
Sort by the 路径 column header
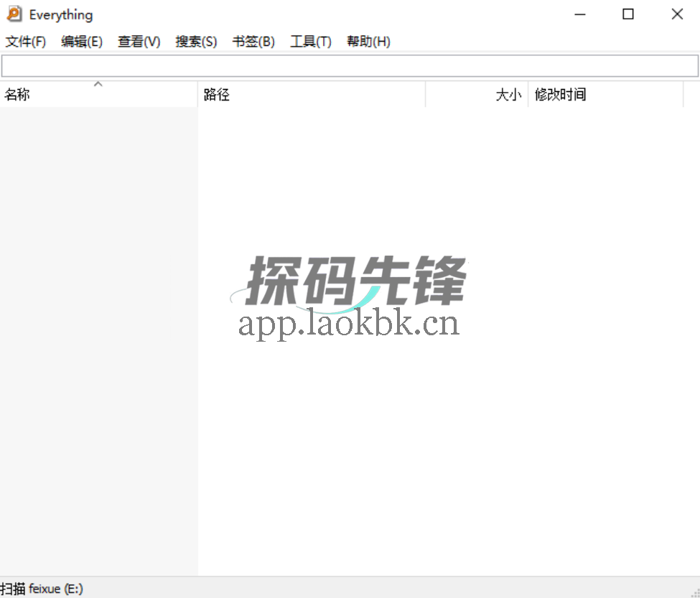tap(312, 94)
